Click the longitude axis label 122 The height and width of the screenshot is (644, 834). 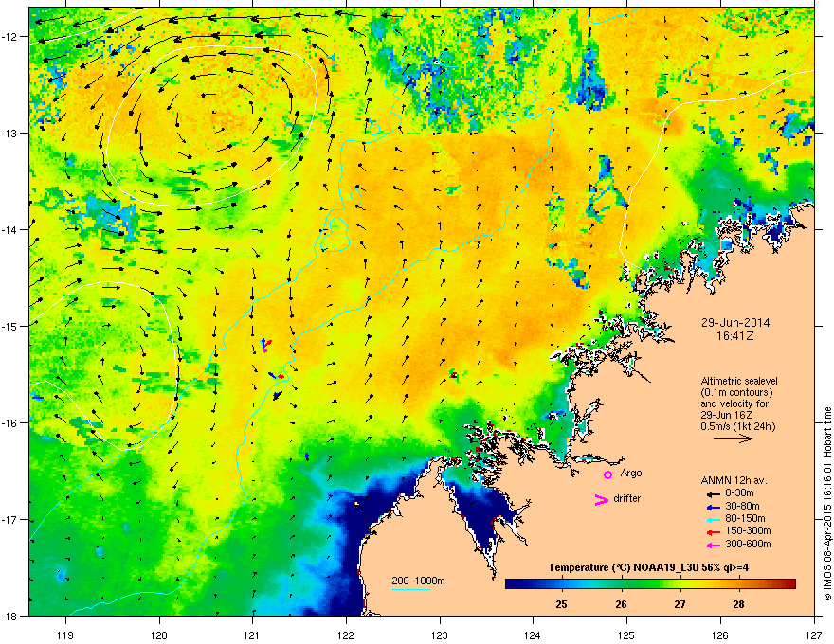(x=346, y=635)
